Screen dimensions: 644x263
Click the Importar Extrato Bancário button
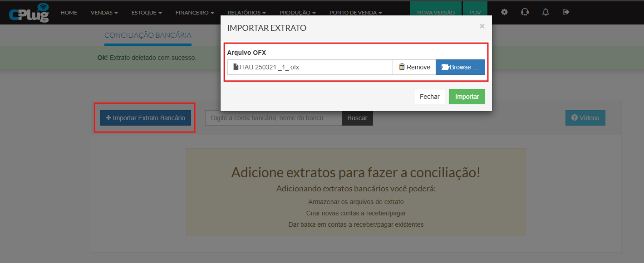[x=145, y=118]
